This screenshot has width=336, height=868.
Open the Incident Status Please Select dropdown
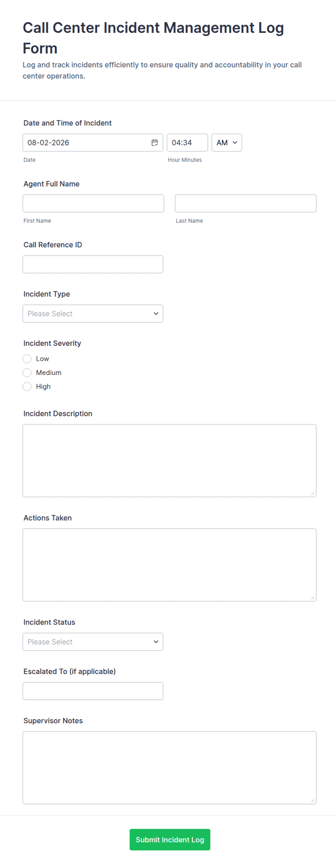(x=93, y=642)
